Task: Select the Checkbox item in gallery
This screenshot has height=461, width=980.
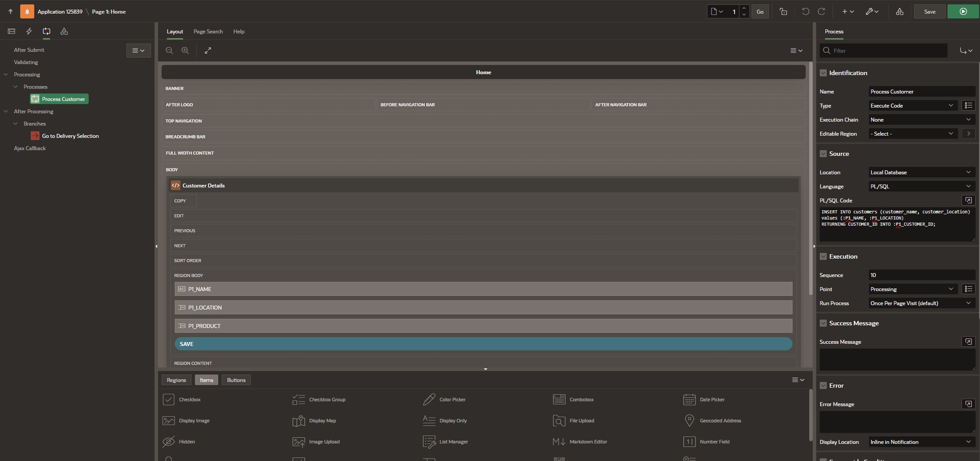Action: (181, 400)
